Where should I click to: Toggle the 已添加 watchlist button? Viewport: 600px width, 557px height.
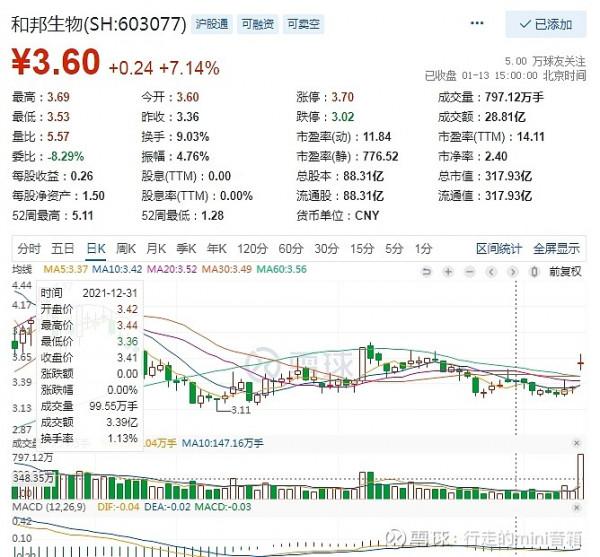546,24
